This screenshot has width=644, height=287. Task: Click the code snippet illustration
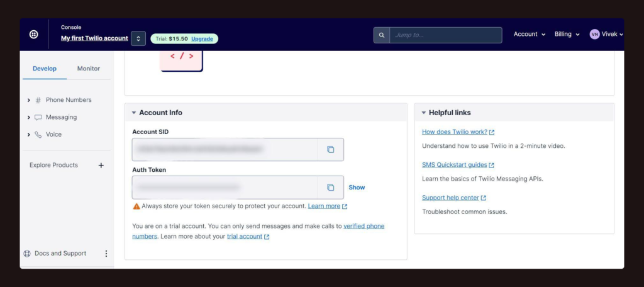(x=181, y=61)
